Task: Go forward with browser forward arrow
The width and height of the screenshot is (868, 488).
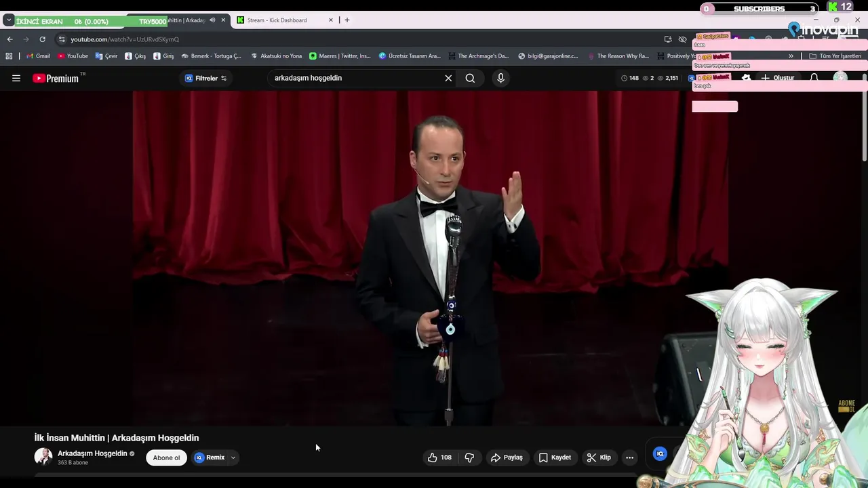Action: (26, 39)
